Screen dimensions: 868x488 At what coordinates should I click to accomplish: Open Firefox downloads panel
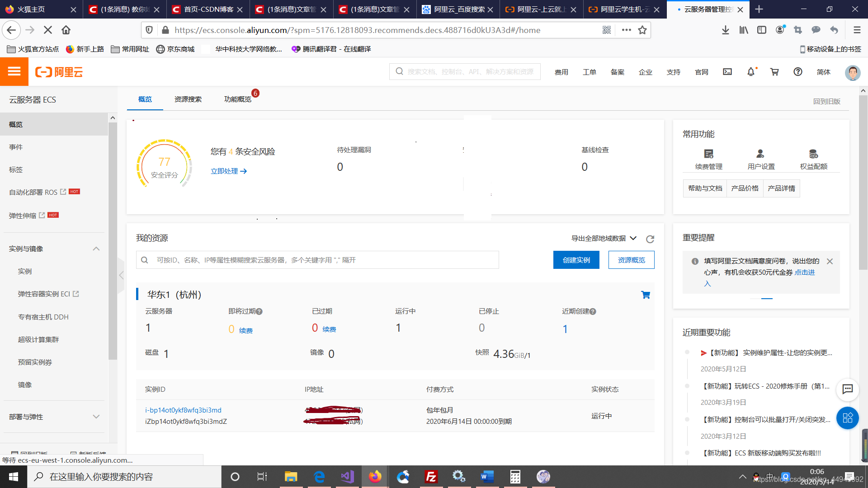tap(725, 30)
